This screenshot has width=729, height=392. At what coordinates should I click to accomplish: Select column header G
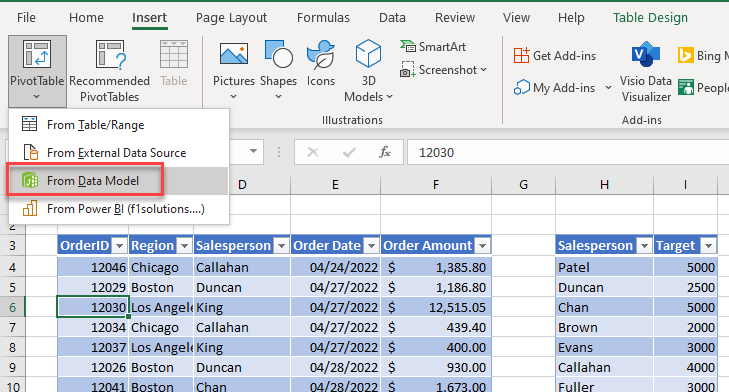(x=524, y=185)
